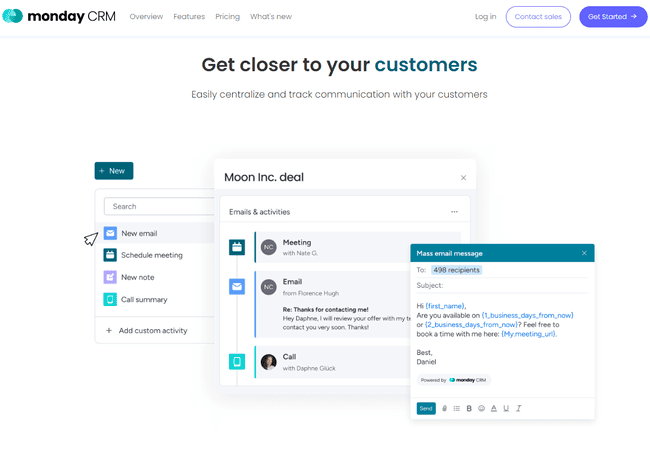Click the NC avatar on the Email card
The image size is (650, 457).
tap(268, 287)
